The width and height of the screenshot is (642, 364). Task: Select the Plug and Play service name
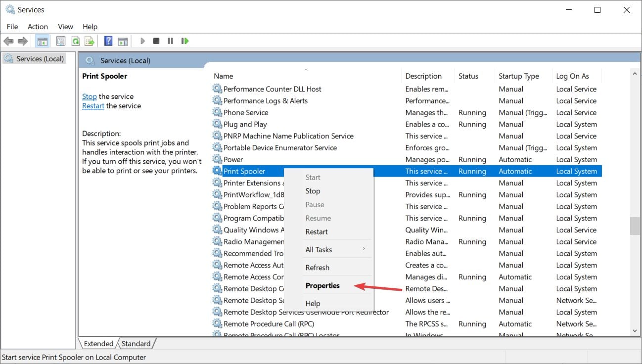click(245, 124)
